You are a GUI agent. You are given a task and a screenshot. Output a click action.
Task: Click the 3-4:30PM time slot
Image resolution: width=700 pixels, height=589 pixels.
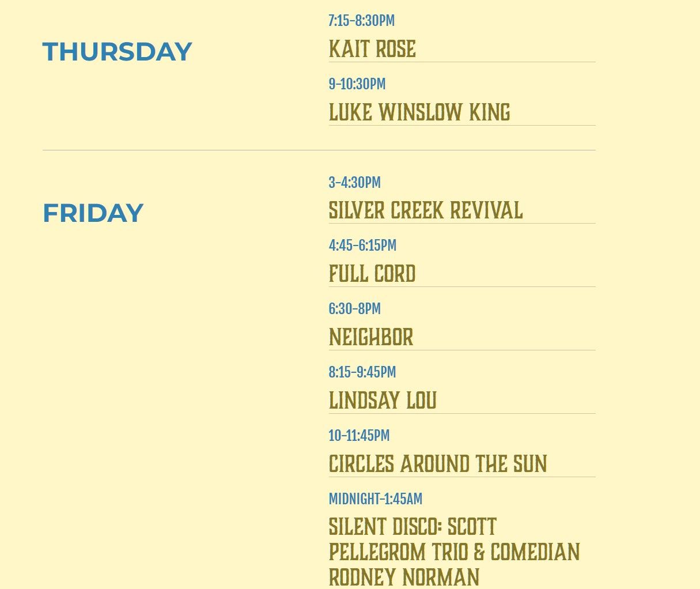click(354, 183)
